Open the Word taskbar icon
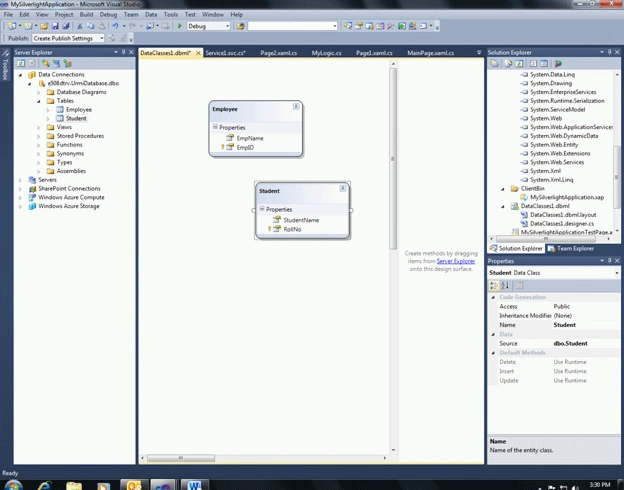 tap(195, 485)
